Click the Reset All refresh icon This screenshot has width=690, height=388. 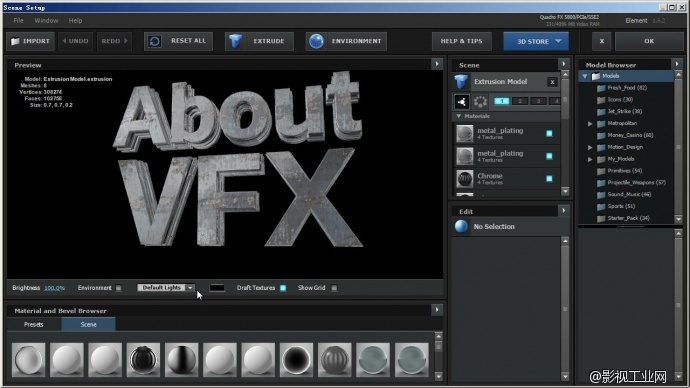coord(154,41)
